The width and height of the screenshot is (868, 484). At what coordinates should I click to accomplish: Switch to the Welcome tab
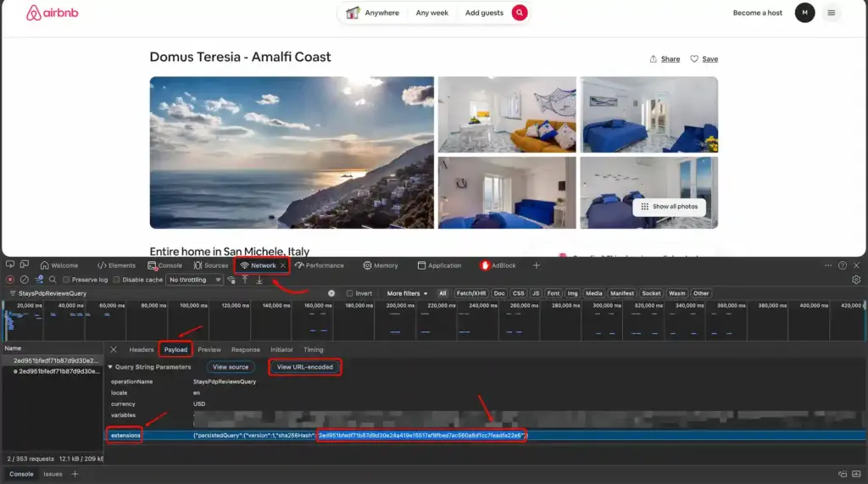tap(59, 265)
